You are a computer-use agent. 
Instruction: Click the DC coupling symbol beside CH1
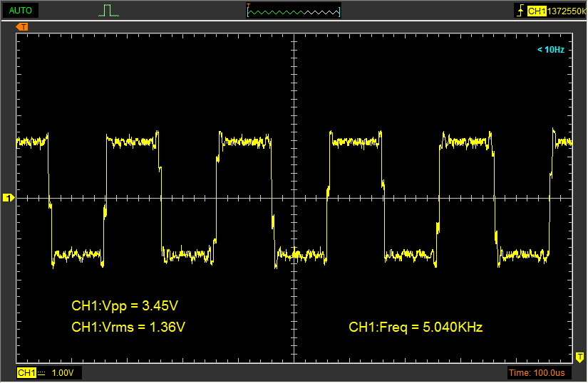pos(41,373)
